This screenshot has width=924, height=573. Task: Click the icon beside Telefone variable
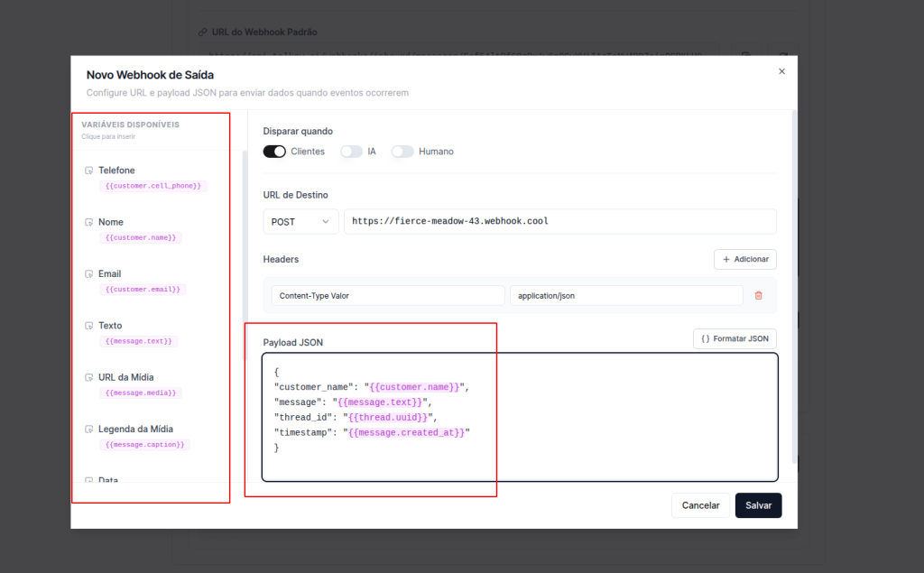pos(88,171)
